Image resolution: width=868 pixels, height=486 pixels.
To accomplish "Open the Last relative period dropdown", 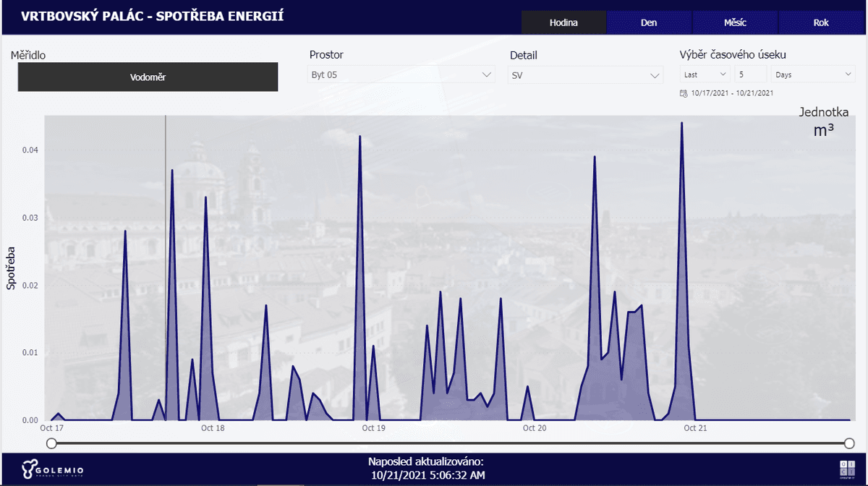I will tap(705, 74).
